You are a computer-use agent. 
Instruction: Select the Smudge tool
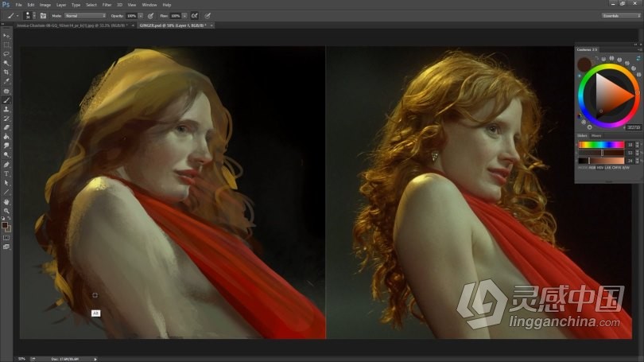(6, 146)
